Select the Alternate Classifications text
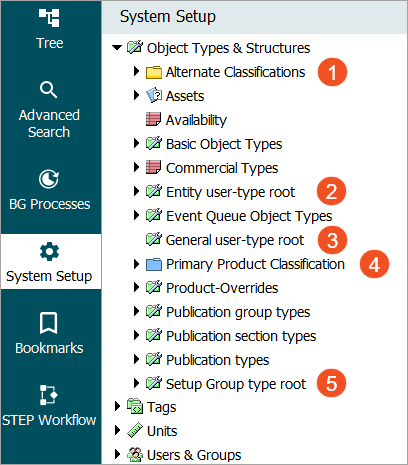Screen dimensions: 408x465 (235, 72)
